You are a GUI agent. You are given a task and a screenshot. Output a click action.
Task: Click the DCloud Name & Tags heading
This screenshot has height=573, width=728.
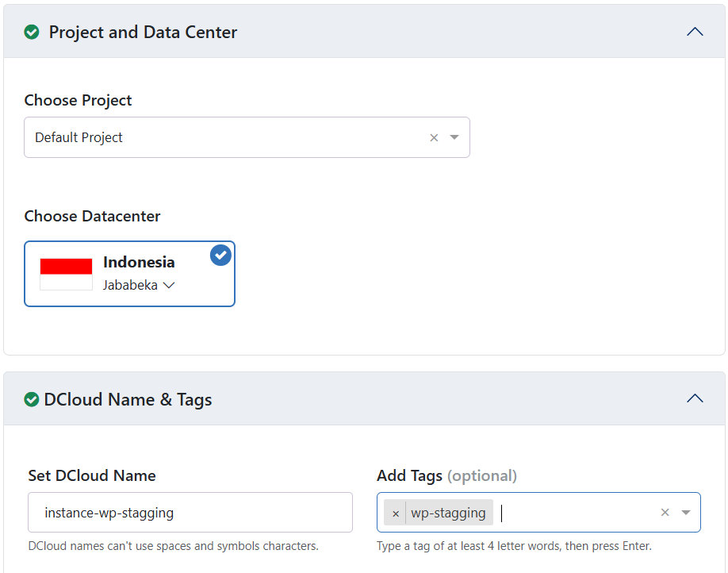(128, 399)
